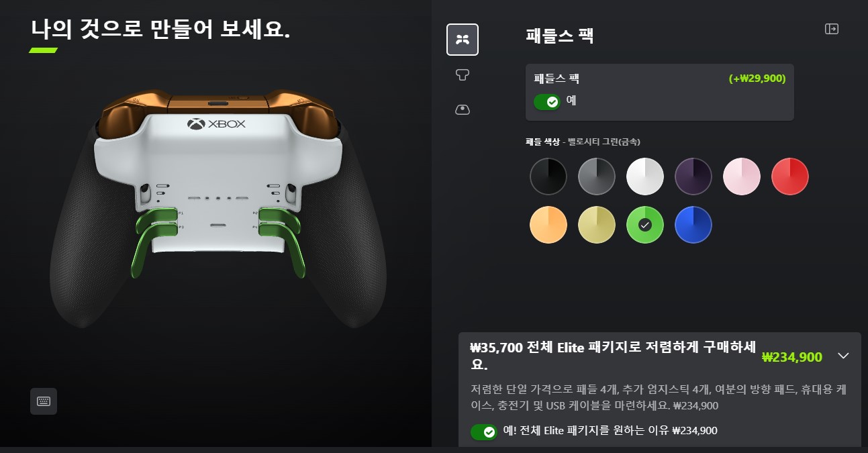Open the controller body category icon
Viewport: 868px width, 453px height.
click(x=463, y=109)
